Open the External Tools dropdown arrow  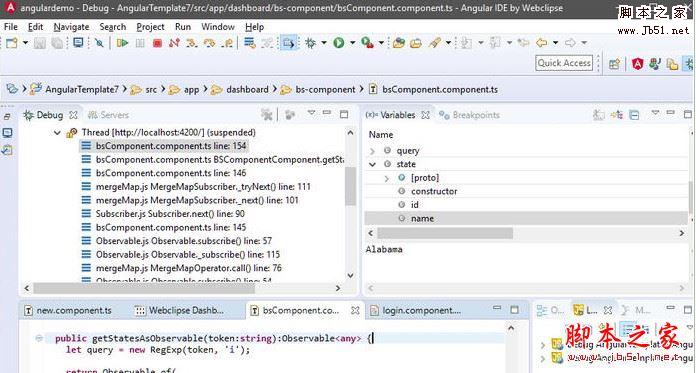coord(381,43)
